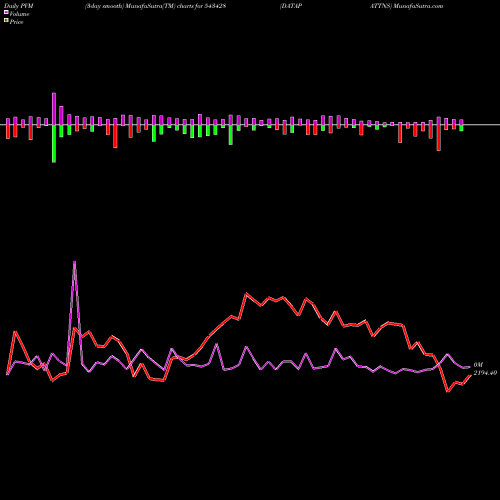The image size is (500, 500).
Task: Click the tallest magenta volume bar
Action: pos(54,109)
